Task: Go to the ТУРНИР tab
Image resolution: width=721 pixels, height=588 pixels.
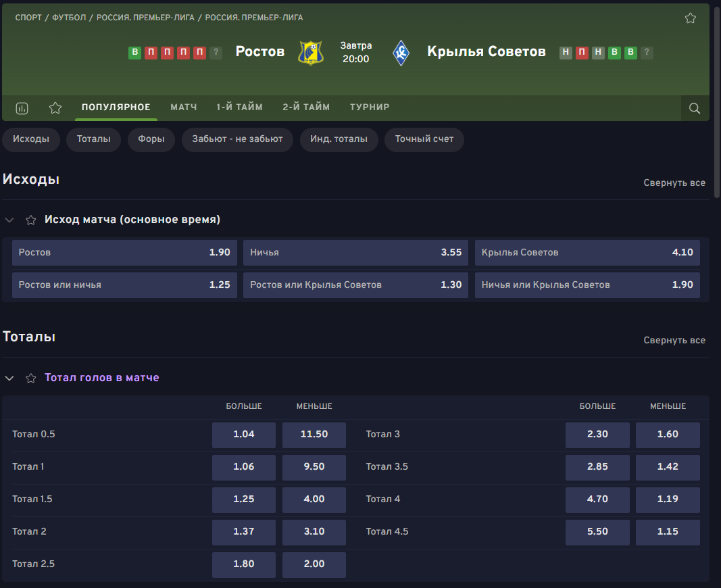Action: click(370, 107)
